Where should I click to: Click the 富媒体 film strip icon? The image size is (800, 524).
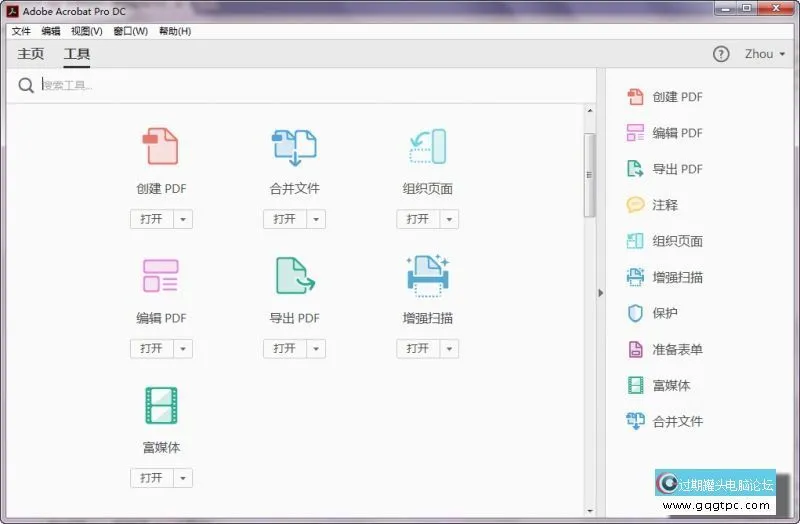pos(160,406)
